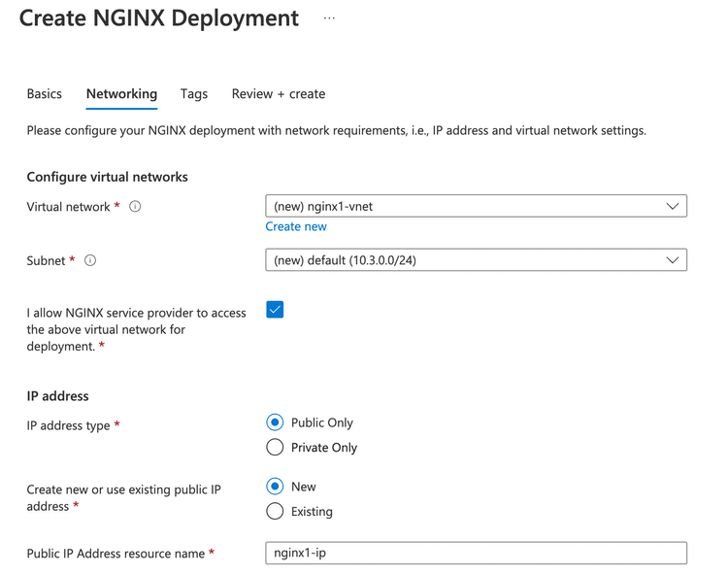728x573 pixels.
Task: Select the Networking tab
Action: 121,94
